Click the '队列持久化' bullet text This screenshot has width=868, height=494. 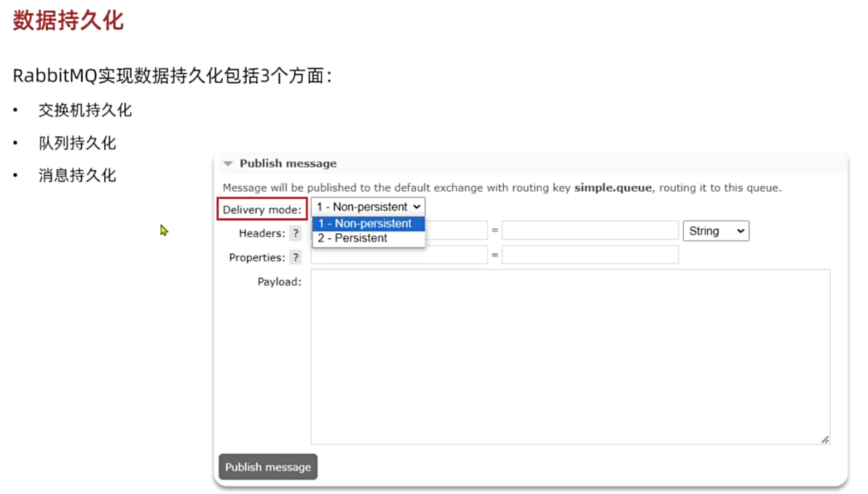point(77,143)
